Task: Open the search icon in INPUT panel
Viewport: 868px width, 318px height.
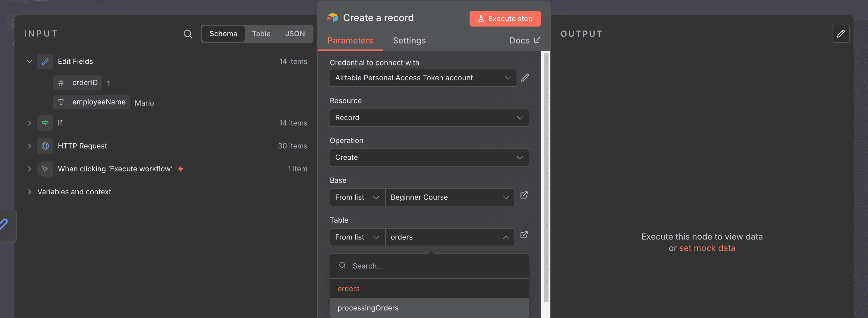Action: click(x=188, y=34)
